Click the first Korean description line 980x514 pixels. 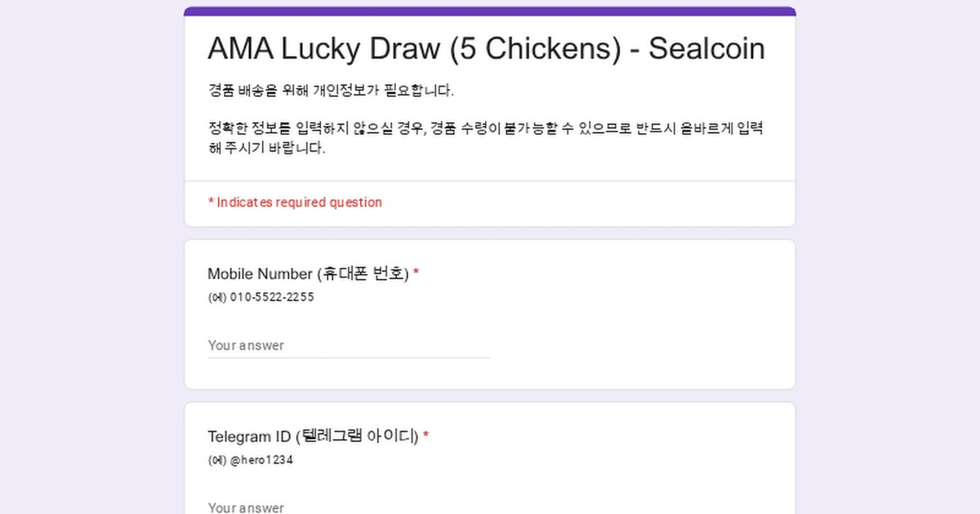click(331, 90)
